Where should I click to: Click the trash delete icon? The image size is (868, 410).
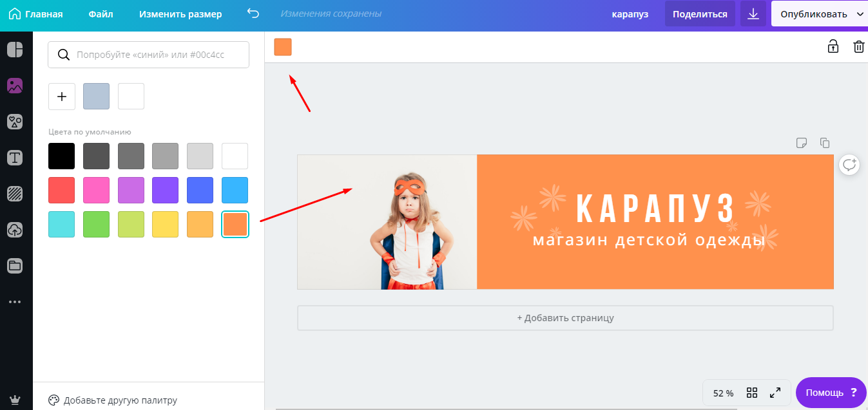(x=859, y=46)
